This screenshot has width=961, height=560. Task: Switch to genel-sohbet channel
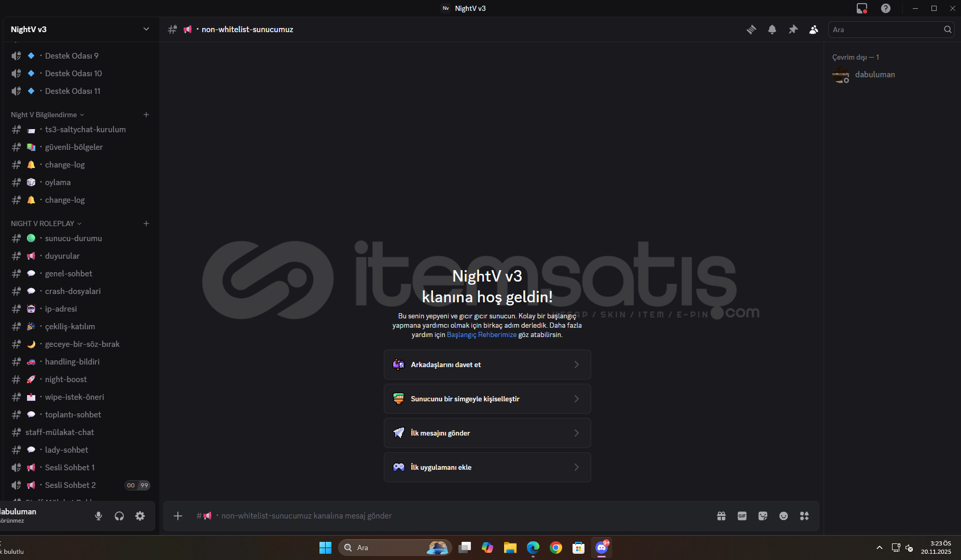point(68,274)
